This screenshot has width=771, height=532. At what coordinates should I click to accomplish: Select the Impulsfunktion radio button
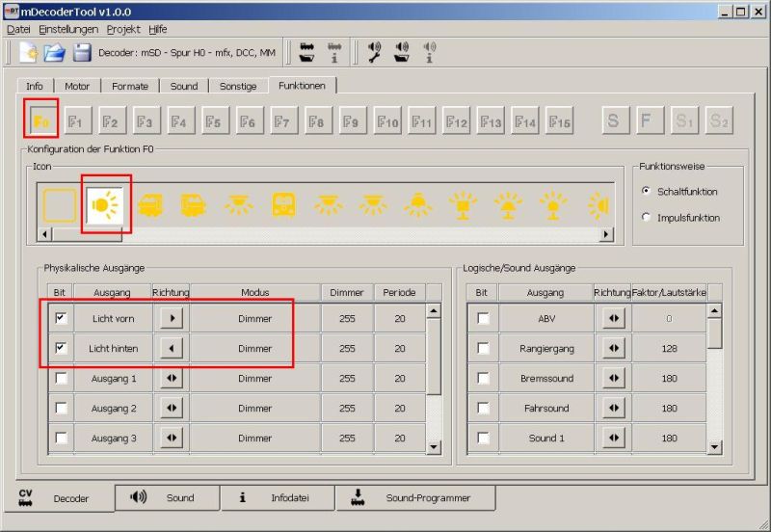click(x=645, y=218)
